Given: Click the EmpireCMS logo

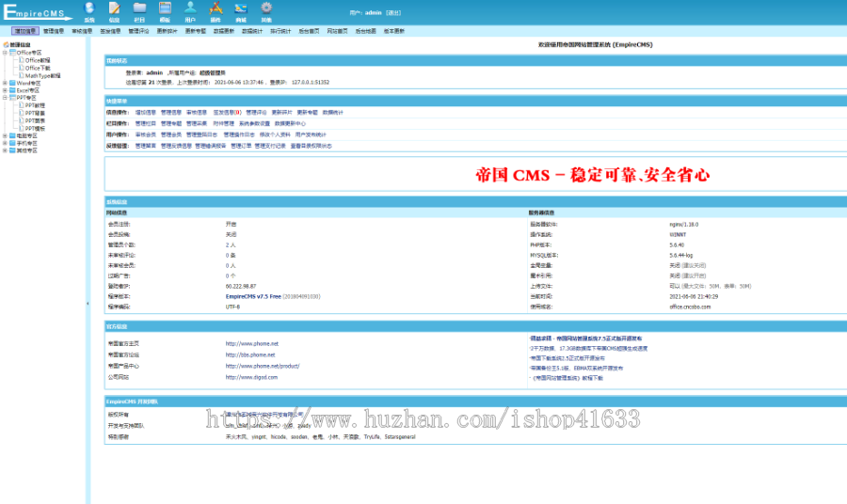Looking at the screenshot, I should tap(37, 12).
